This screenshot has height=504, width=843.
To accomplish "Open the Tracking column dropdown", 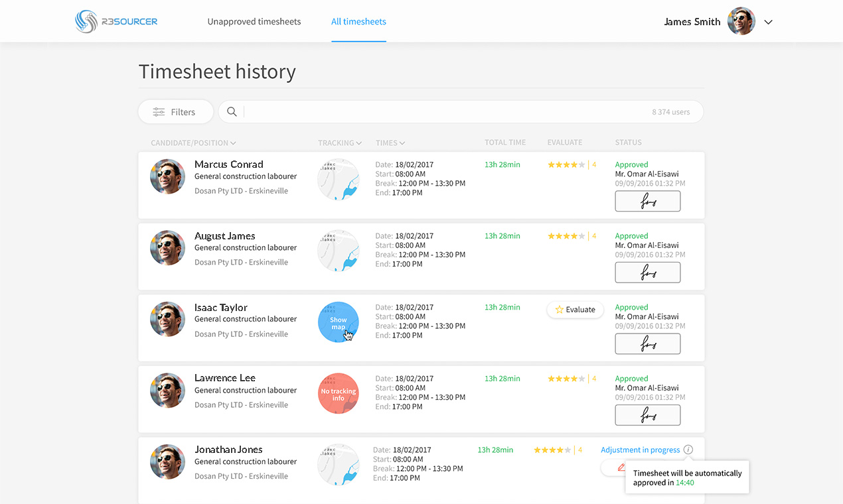I will [340, 143].
